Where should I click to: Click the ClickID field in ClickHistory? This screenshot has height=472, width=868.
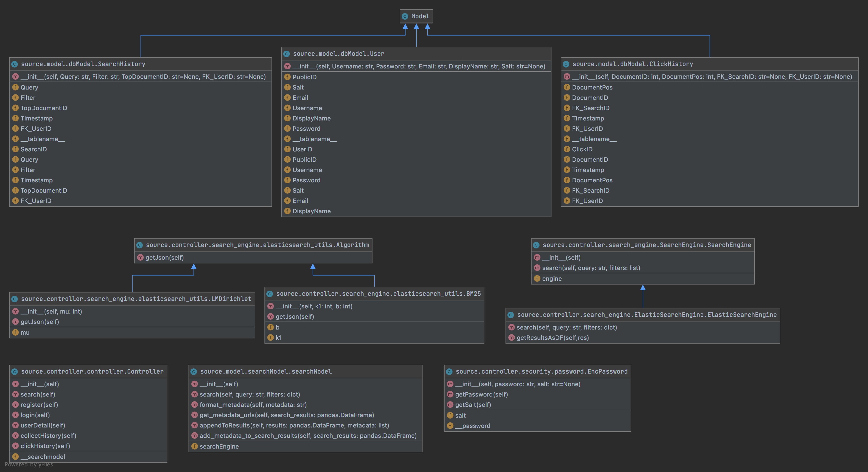tap(582, 149)
